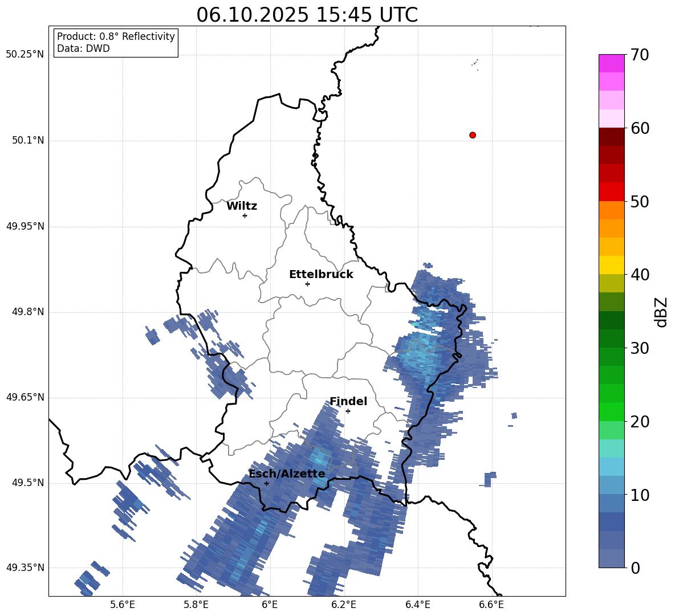Click the Findel city label
675x616 pixels.
click(348, 401)
